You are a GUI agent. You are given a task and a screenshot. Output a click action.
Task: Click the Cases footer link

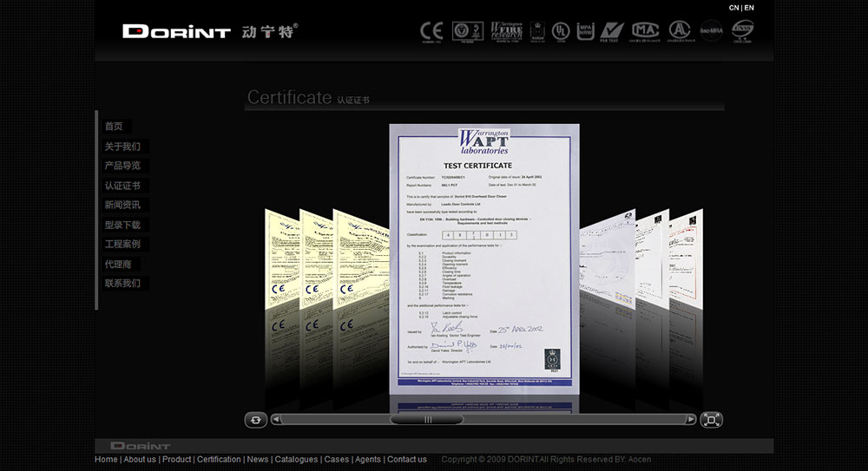[337, 460]
